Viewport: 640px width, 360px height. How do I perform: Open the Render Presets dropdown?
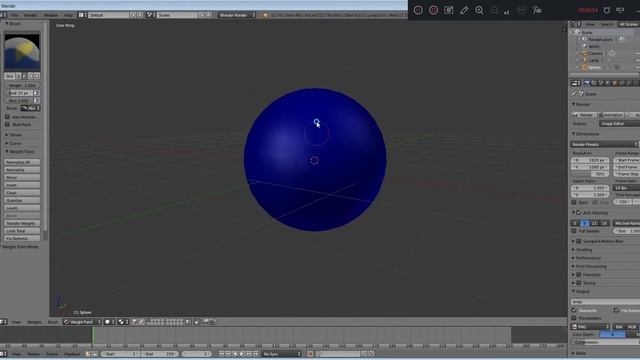tap(604, 144)
